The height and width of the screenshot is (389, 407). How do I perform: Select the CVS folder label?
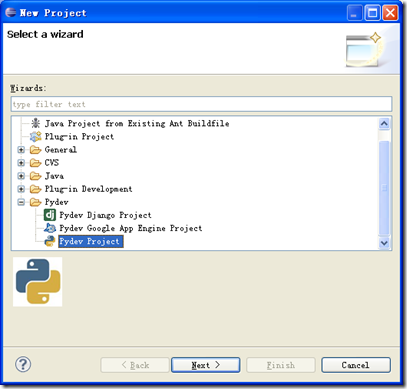pyautogui.click(x=52, y=163)
